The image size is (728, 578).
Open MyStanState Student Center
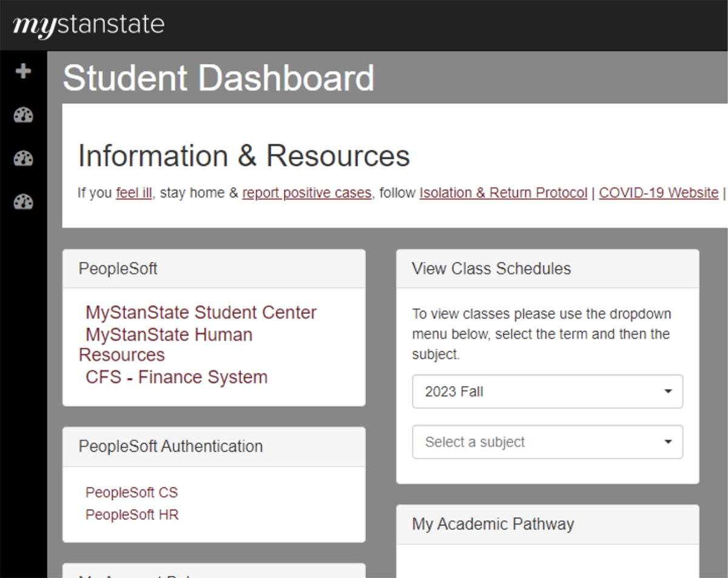pyautogui.click(x=201, y=313)
